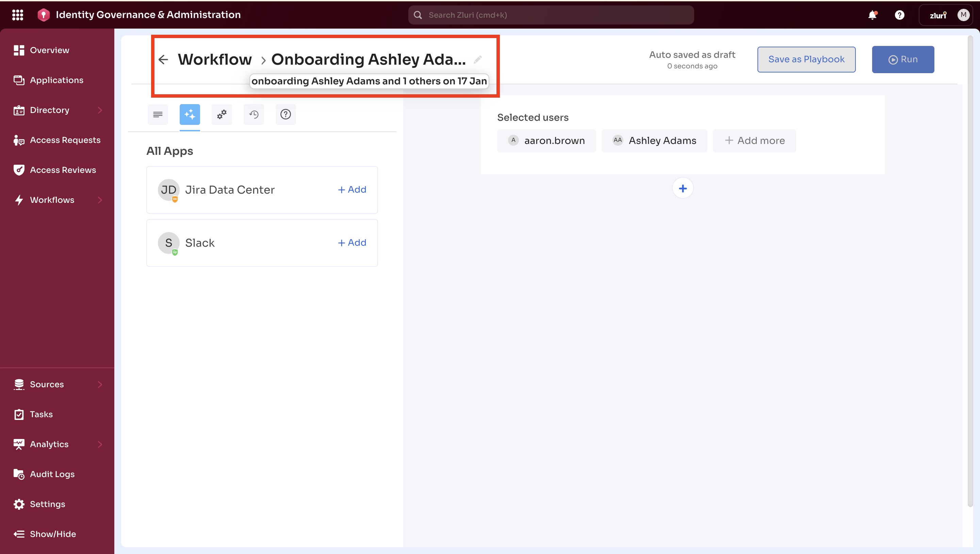Open the Audit Logs section
The height and width of the screenshot is (554, 980).
[x=52, y=474]
